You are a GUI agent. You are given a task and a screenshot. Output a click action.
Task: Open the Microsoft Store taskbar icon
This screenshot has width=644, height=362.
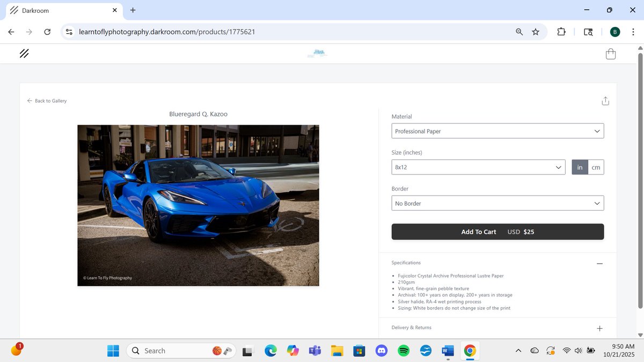pyautogui.click(x=359, y=351)
